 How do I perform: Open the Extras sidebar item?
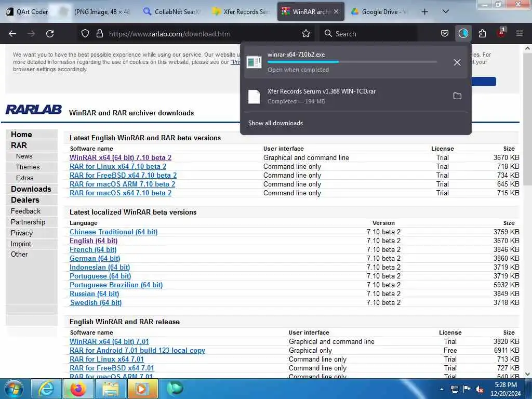25,178
